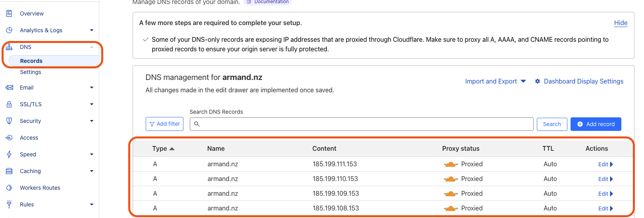
Task: Hide the setup steps notice
Action: click(621, 23)
